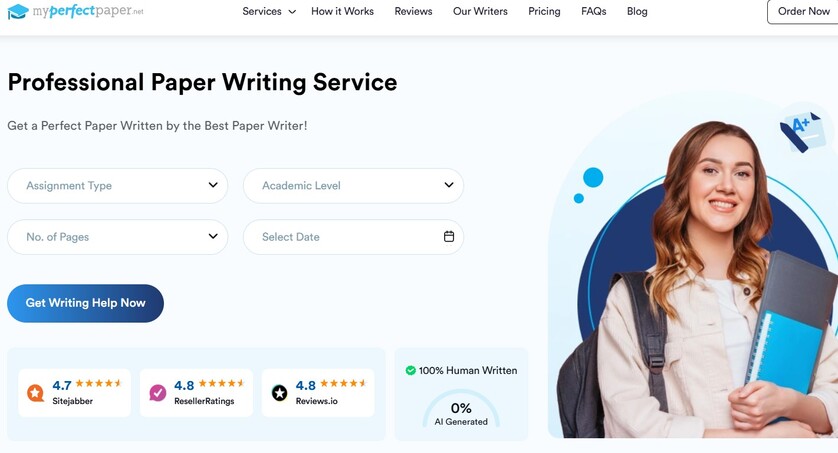Open the Academic Level dropdown
838x453 pixels.
click(353, 185)
